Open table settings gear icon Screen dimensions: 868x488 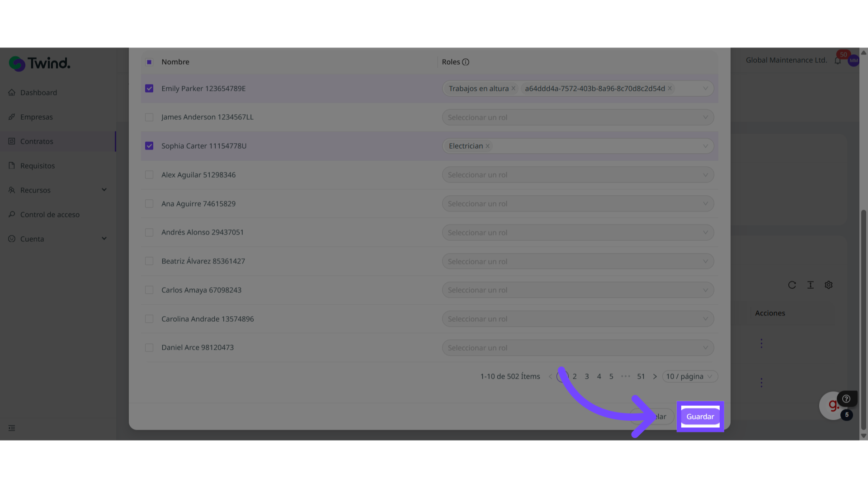pos(829,285)
